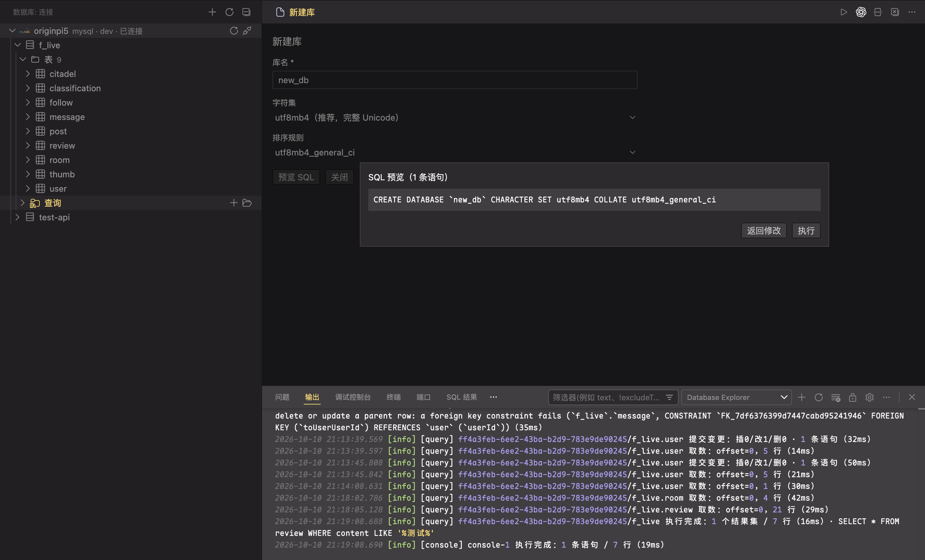Switch to the 终端 tab
Viewport: 925px width, 560px height.
coord(394,397)
